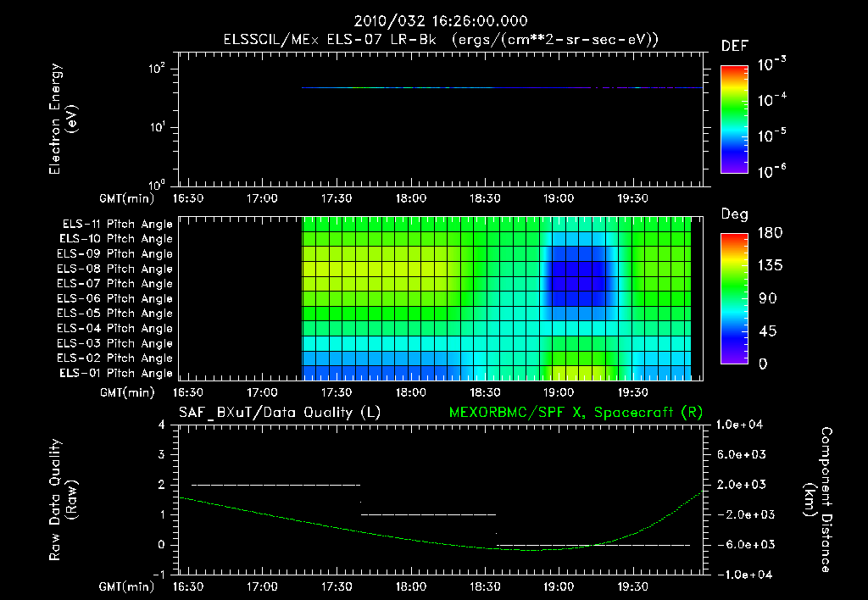Click 18:00 on the Pitch Angle panel time axis
Viewport: 868px width, 600px height.
pyautogui.click(x=411, y=392)
